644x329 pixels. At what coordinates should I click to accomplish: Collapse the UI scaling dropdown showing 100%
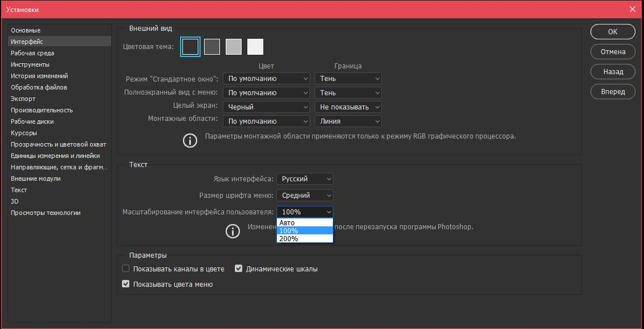[305, 212]
